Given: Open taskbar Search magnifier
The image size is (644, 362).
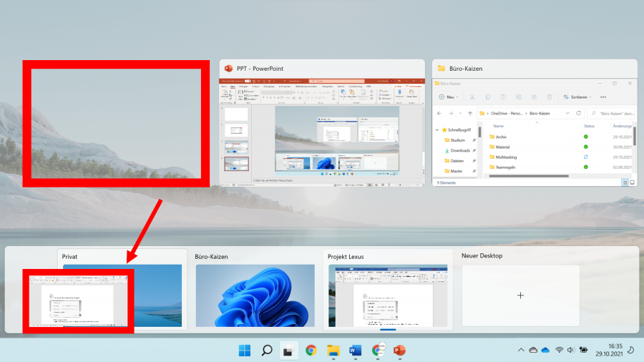Looking at the screenshot, I should (267, 351).
